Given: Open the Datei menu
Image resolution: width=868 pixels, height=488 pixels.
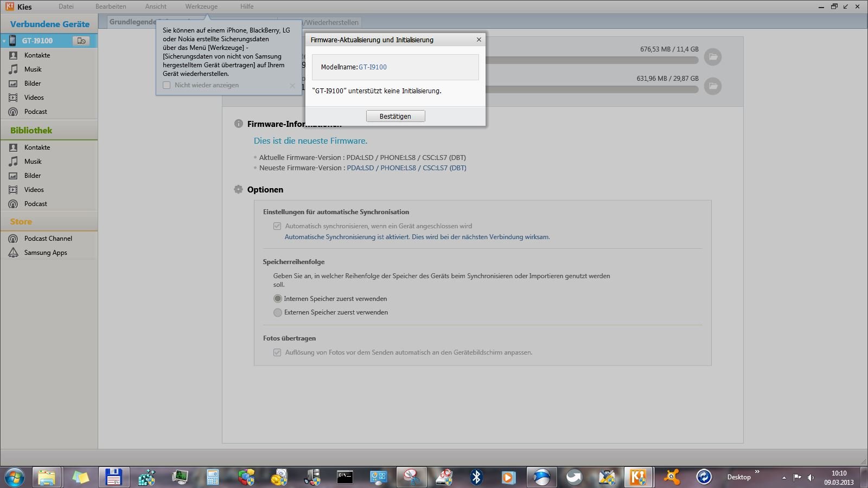Looking at the screenshot, I should pyautogui.click(x=66, y=7).
